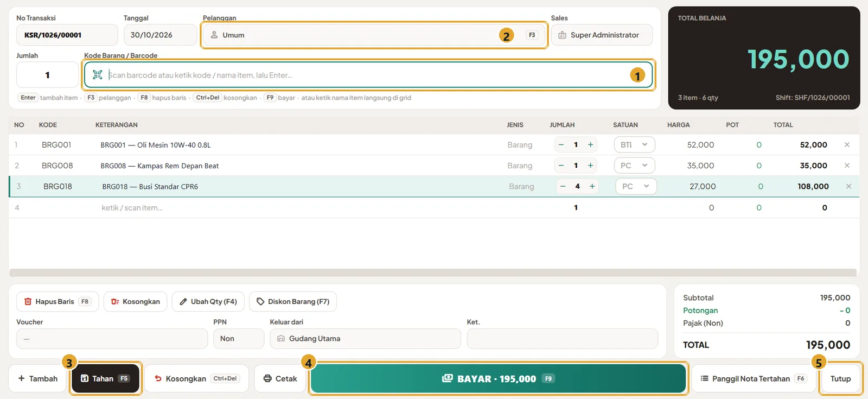
Task: Click the barcode scan icon
Action: (98, 75)
